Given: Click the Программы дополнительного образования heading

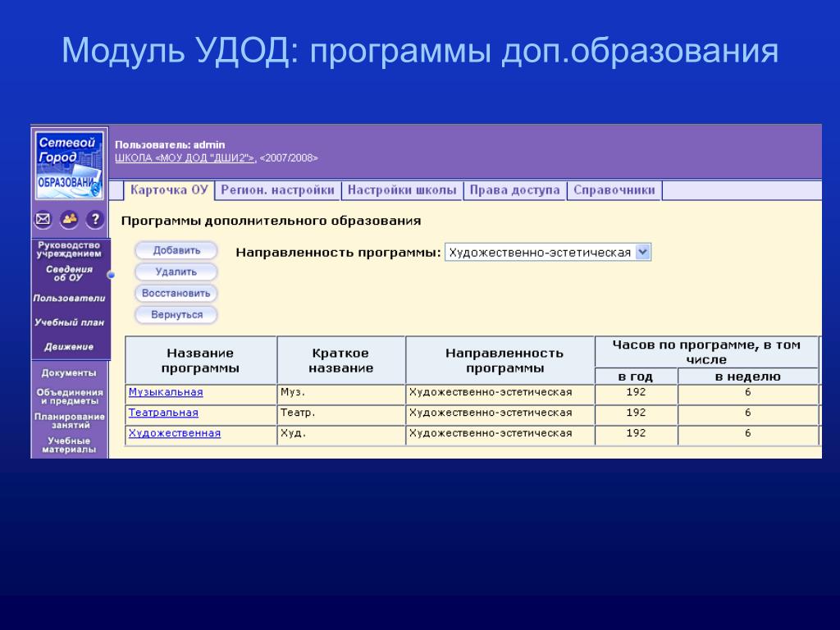Looking at the screenshot, I should click(x=271, y=221).
